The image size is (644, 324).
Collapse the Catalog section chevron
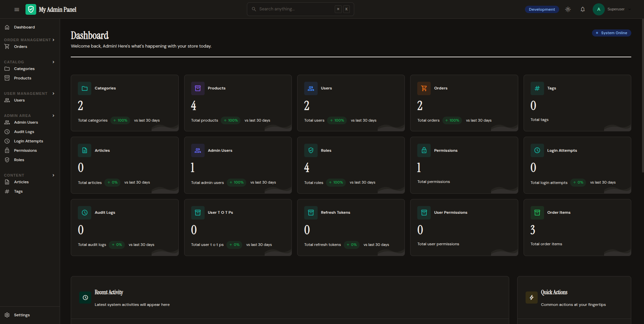click(x=53, y=62)
